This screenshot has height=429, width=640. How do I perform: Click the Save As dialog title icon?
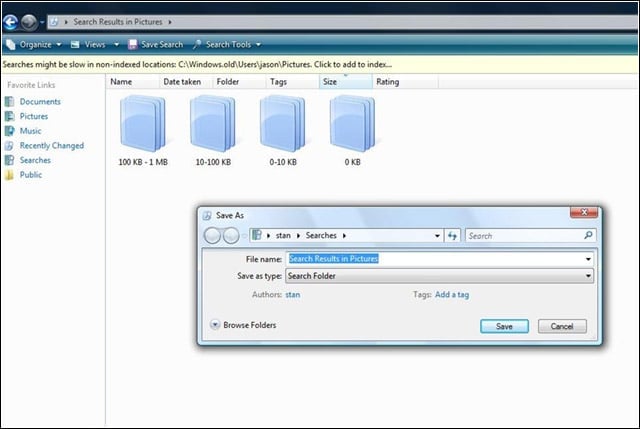207,216
